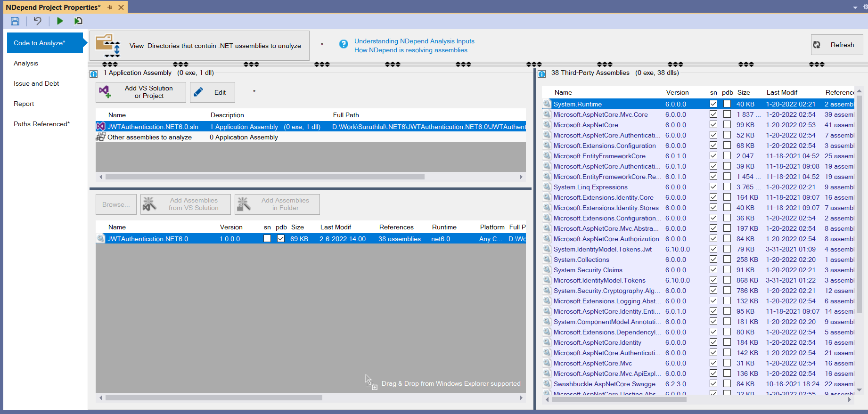Select the Microsoft.Extensions.Identity.Stores row name

606,208
